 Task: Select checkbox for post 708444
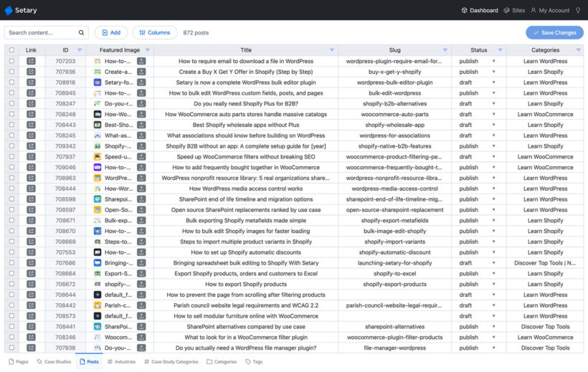[x=11, y=189]
